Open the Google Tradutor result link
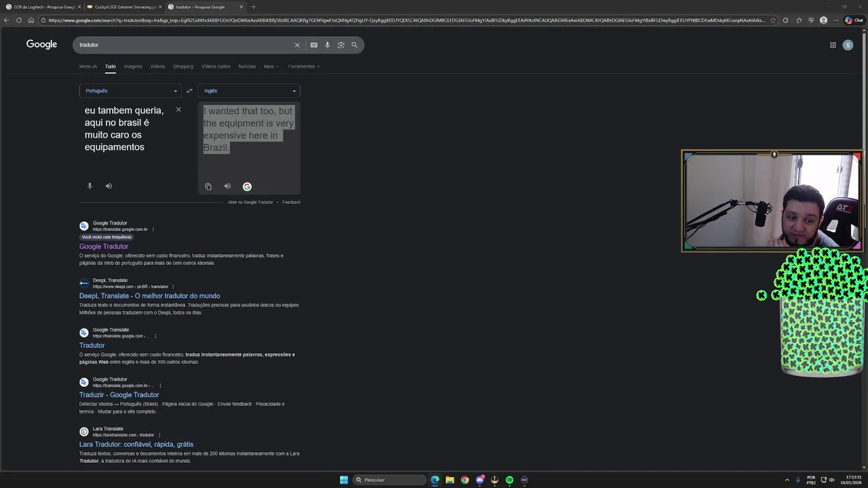The width and height of the screenshot is (868, 488). pos(104,247)
